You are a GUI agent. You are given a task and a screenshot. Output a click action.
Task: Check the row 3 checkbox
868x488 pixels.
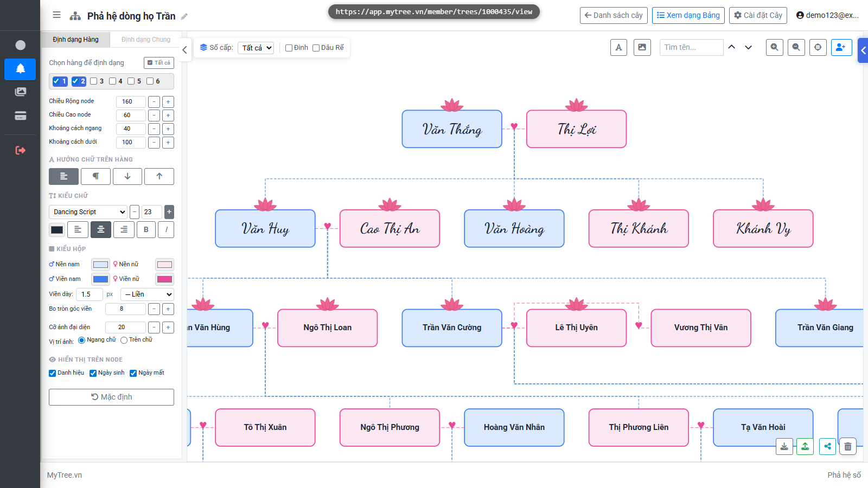click(x=94, y=81)
